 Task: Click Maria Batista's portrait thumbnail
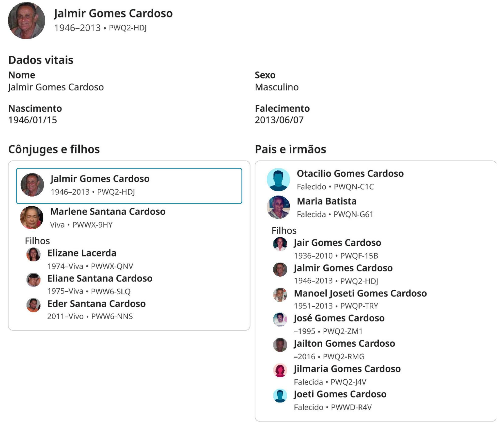point(278,207)
